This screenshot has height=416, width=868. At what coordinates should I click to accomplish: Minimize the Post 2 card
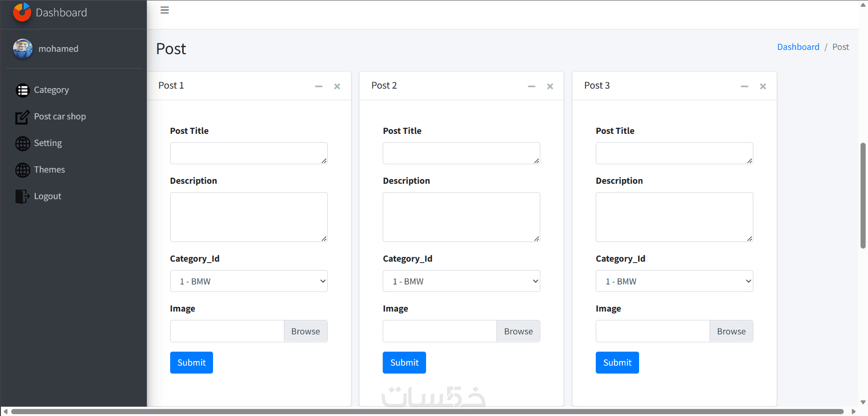pos(531,86)
